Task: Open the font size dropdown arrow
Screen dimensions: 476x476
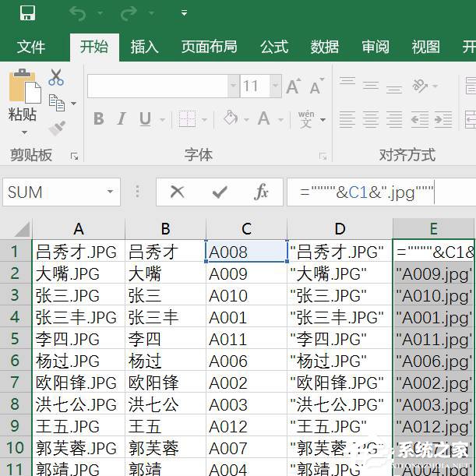Action: (275, 86)
